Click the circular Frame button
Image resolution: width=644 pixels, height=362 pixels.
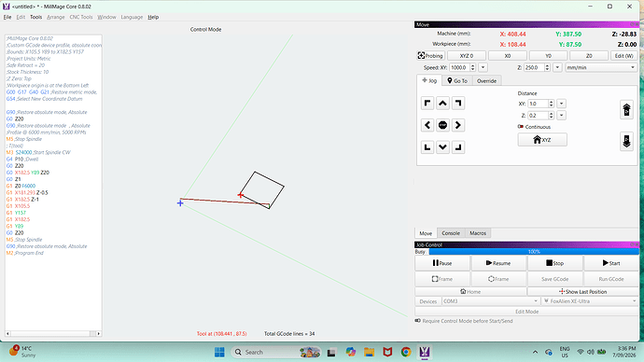[x=498, y=279]
